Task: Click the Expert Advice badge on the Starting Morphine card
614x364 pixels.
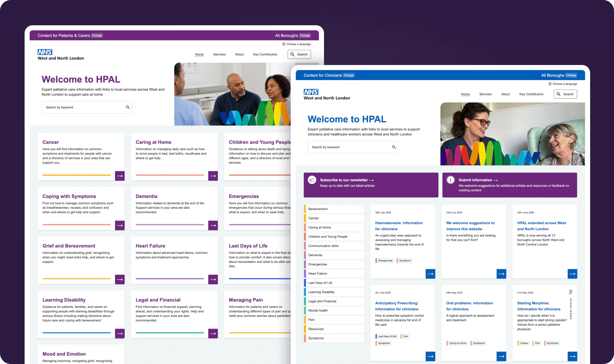Action: [x=571, y=304]
